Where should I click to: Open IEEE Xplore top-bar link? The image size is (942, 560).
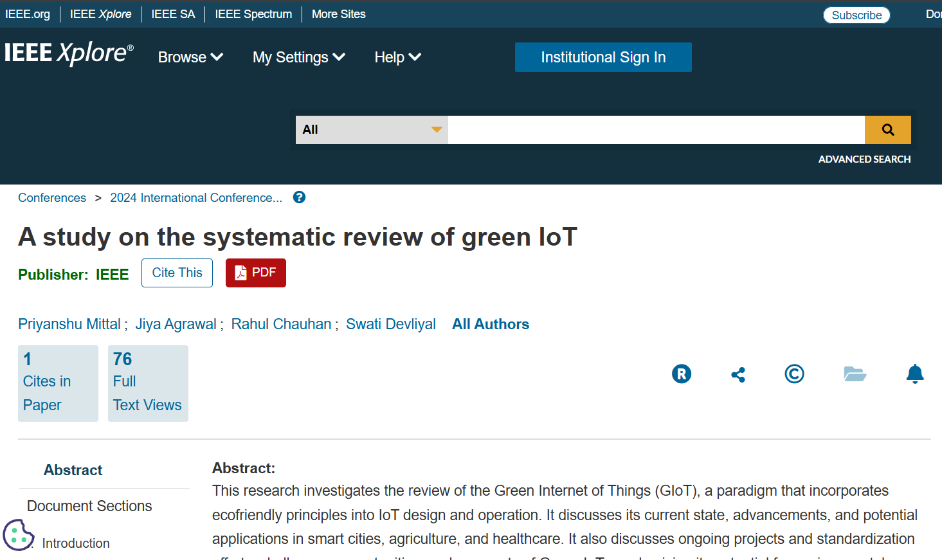pyautogui.click(x=100, y=14)
